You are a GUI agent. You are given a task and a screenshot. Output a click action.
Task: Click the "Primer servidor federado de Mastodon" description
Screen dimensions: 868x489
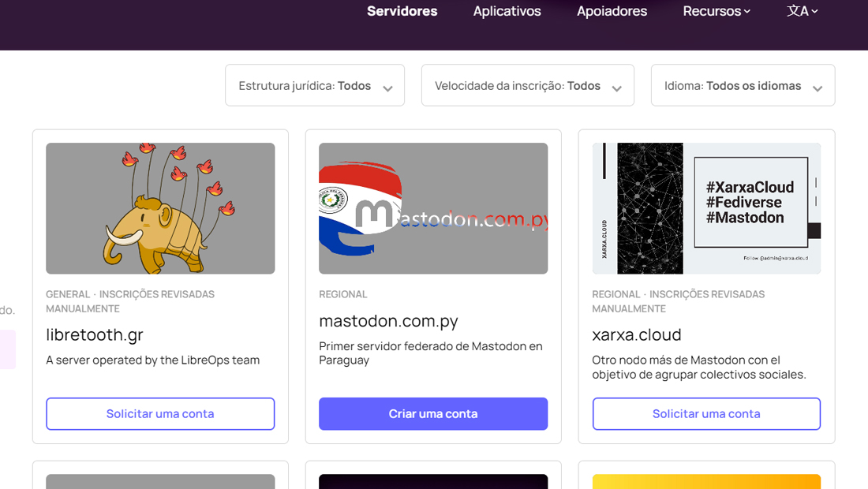(x=431, y=353)
